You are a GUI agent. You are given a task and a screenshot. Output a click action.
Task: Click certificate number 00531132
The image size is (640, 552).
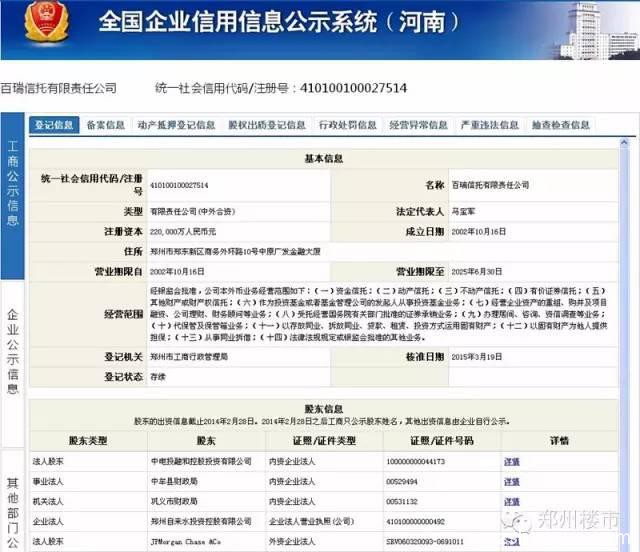pyautogui.click(x=402, y=501)
